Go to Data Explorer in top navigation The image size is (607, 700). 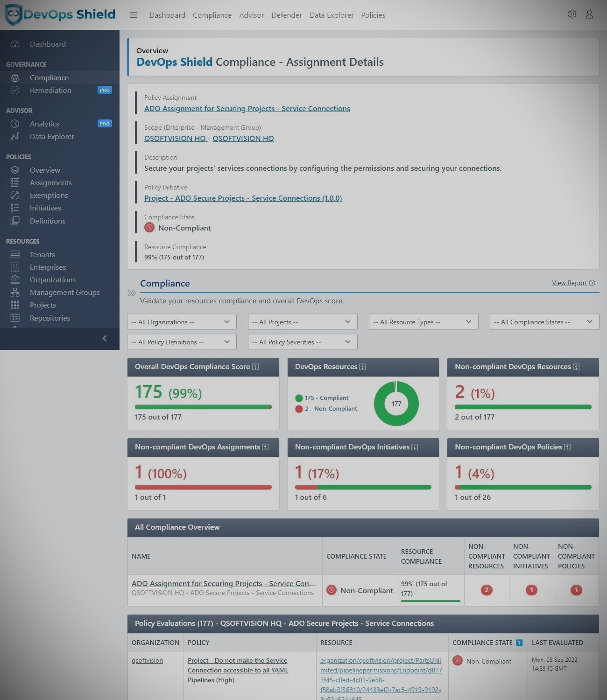pyautogui.click(x=332, y=15)
